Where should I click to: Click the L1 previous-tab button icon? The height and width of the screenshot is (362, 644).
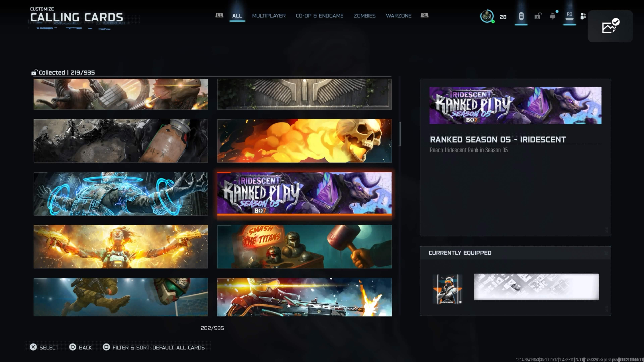(219, 15)
